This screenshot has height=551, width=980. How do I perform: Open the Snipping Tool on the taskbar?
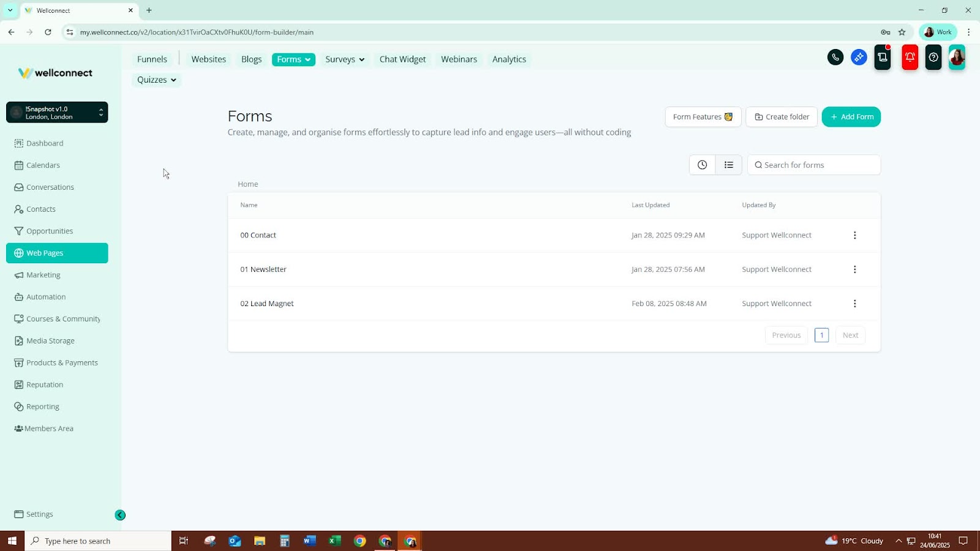[x=210, y=541]
